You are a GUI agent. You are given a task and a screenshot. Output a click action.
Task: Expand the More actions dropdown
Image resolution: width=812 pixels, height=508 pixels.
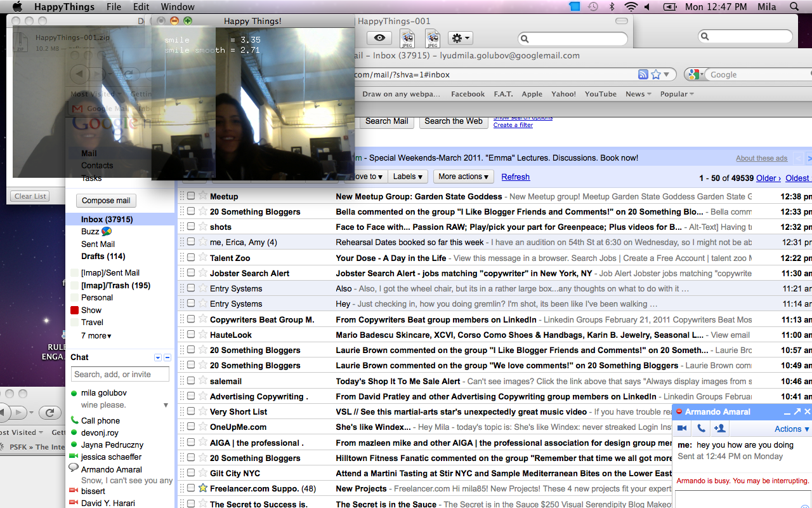[x=463, y=177]
